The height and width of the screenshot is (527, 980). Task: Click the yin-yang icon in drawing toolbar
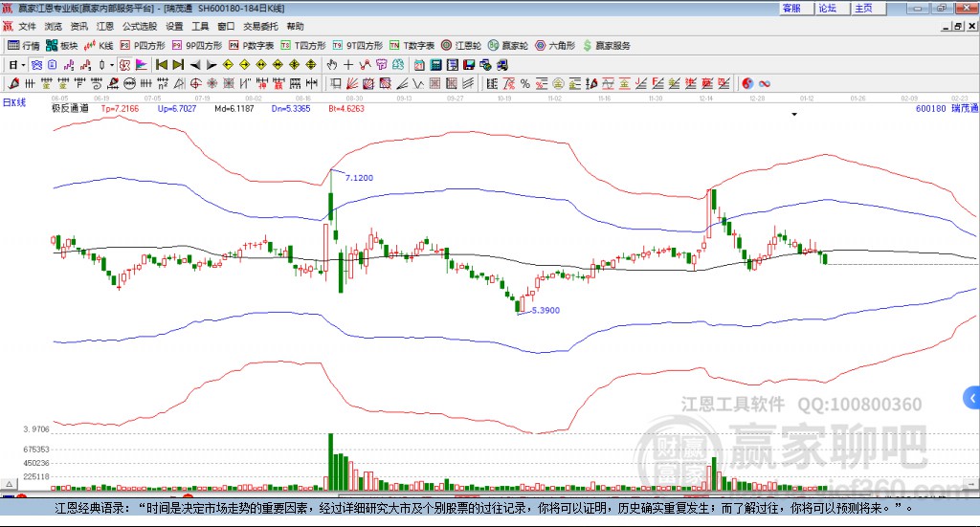[x=747, y=83]
